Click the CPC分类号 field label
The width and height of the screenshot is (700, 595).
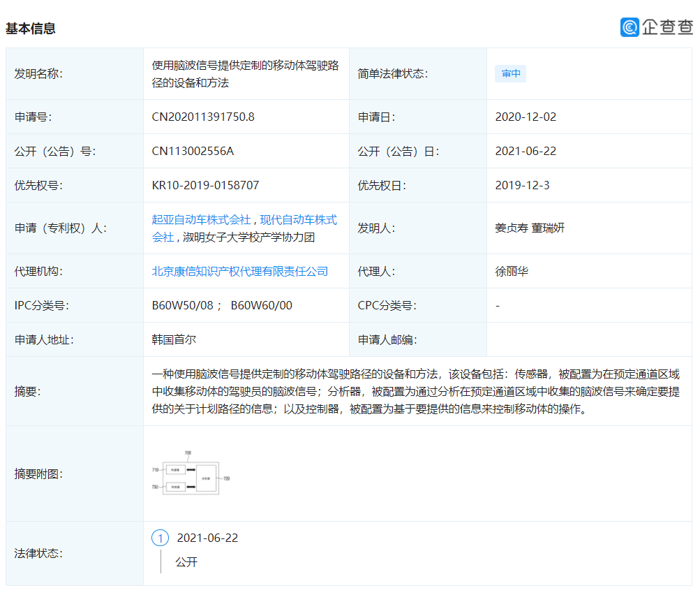tap(387, 306)
